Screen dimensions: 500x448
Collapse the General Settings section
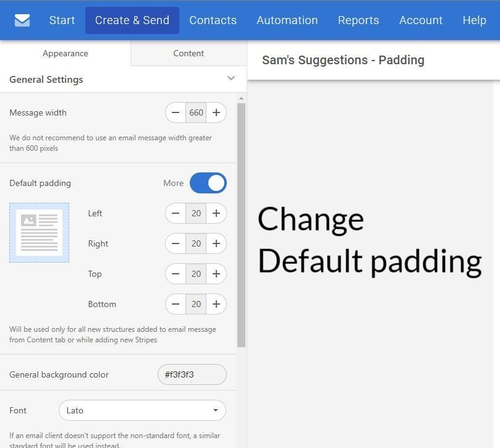coord(231,78)
